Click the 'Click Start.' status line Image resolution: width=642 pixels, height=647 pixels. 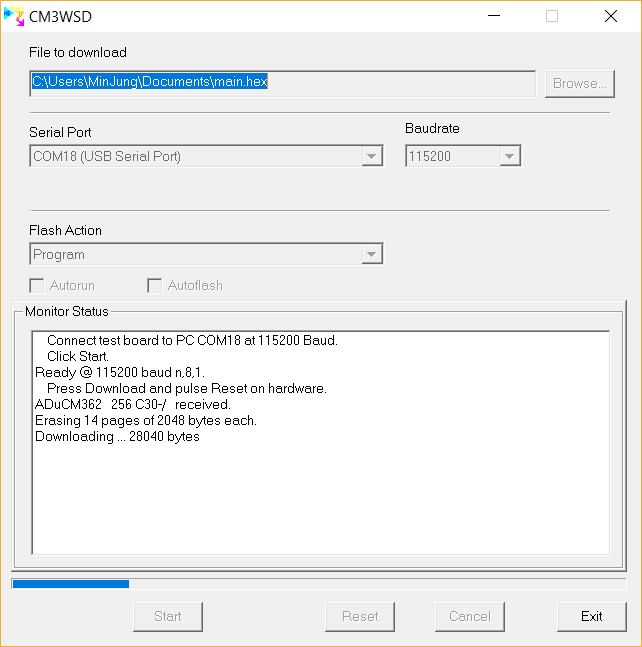click(78, 356)
